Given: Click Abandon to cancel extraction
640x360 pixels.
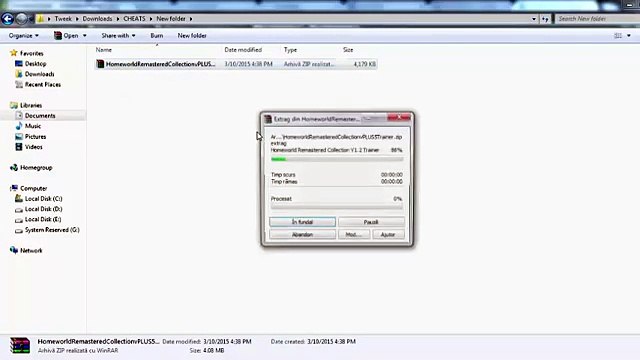Looking at the screenshot, I should pos(302,235).
